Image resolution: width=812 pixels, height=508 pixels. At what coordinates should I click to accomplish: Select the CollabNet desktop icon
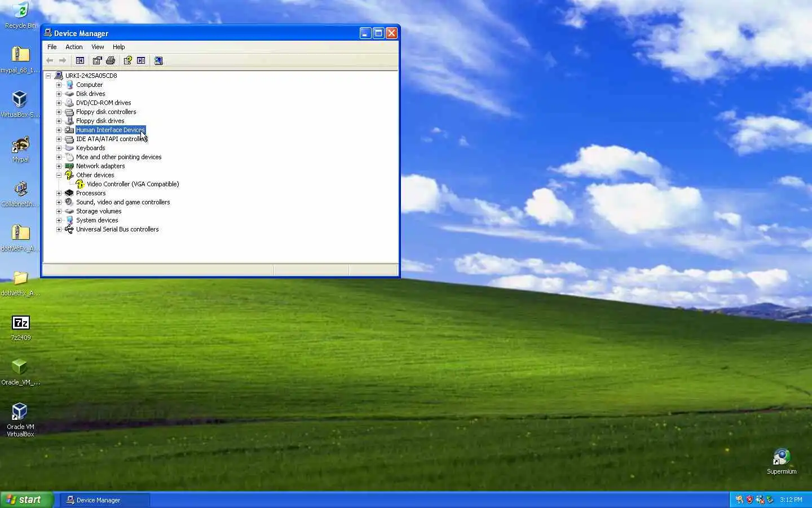click(x=20, y=189)
